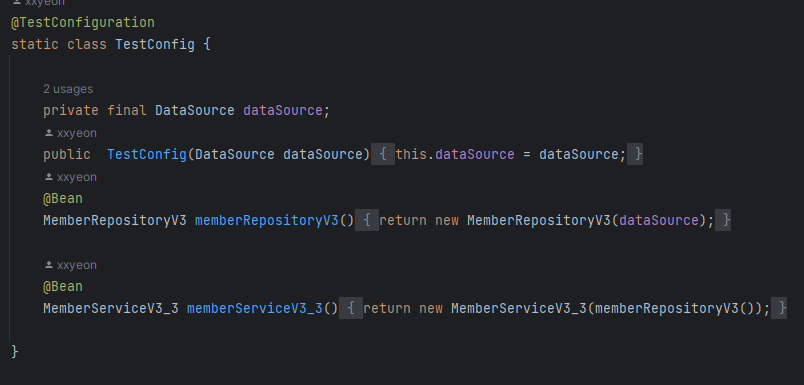Click xxyeon author hint above memberRepositoryV3 @Bean
The width and height of the screenshot is (804, 385).
click(x=71, y=177)
